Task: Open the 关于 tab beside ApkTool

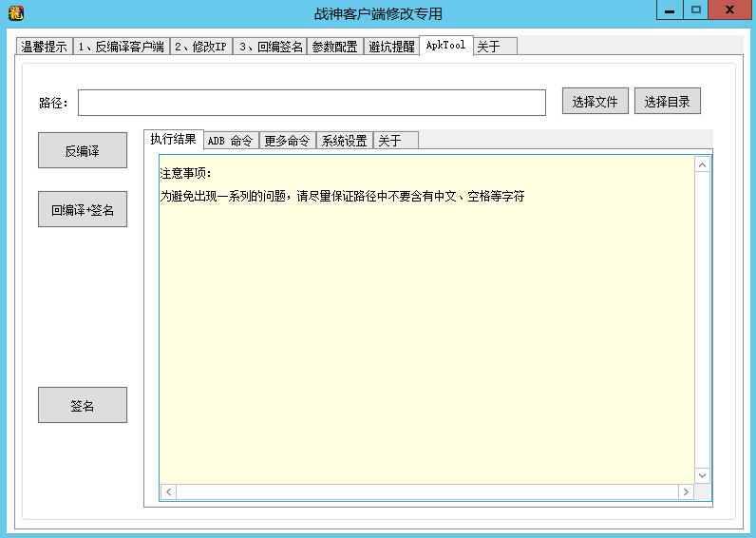Action: 494,47
